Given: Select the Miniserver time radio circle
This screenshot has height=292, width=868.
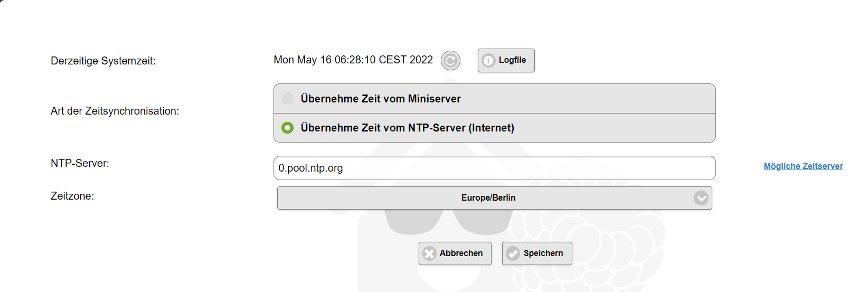Looking at the screenshot, I should [287, 99].
